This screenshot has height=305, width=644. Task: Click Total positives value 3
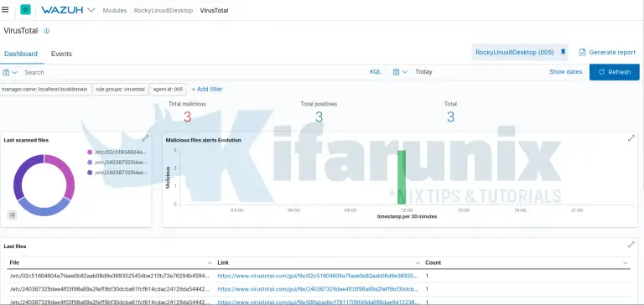point(319,117)
